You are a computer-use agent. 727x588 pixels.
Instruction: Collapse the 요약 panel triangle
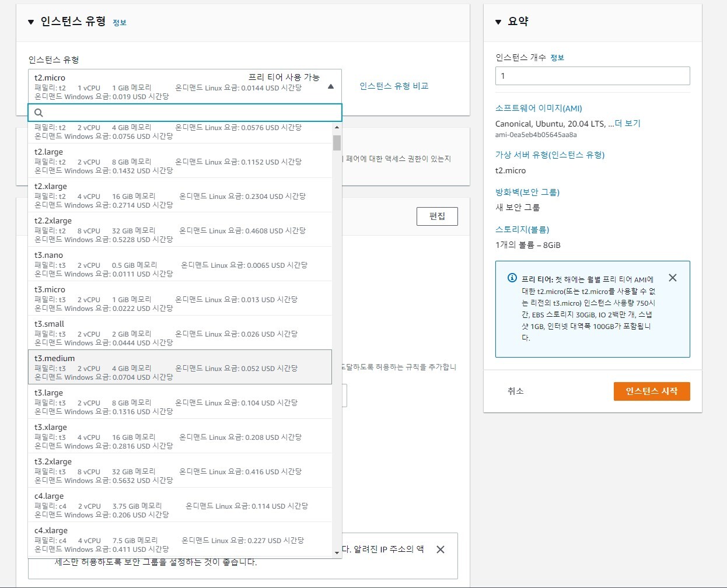(x=498, y=22)
